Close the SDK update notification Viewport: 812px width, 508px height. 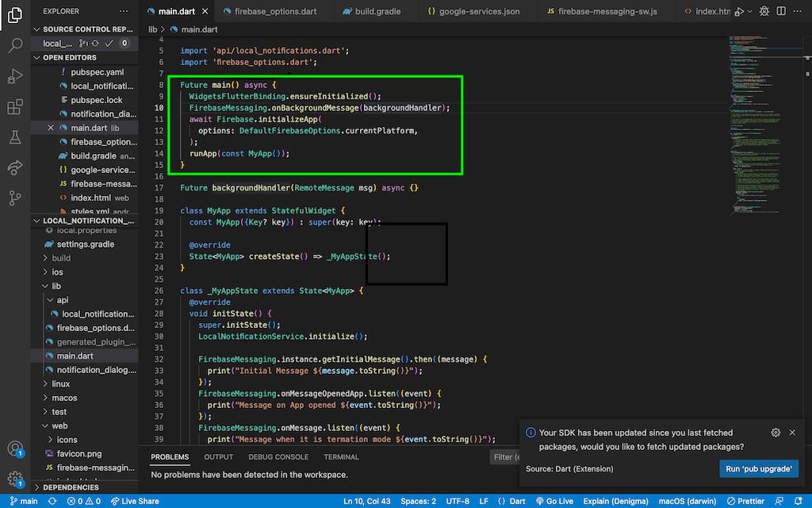792,433
